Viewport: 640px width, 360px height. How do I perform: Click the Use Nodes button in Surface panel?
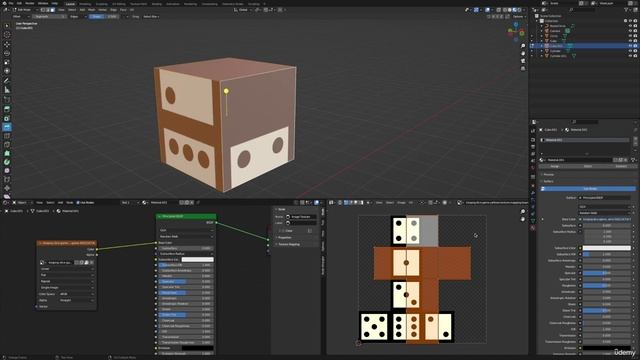pos(589,189)
